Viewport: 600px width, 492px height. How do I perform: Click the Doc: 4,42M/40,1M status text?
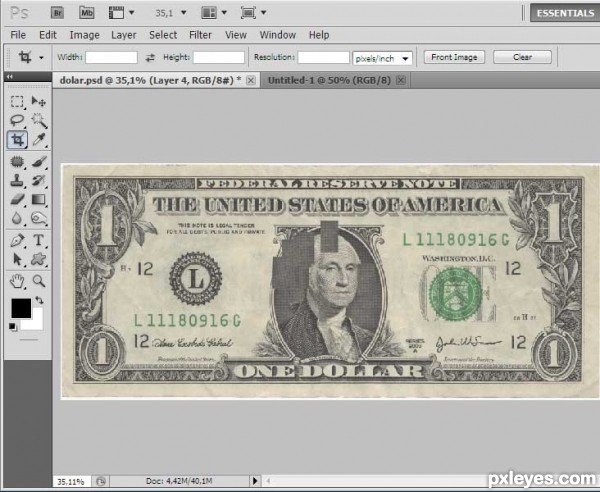179,481
